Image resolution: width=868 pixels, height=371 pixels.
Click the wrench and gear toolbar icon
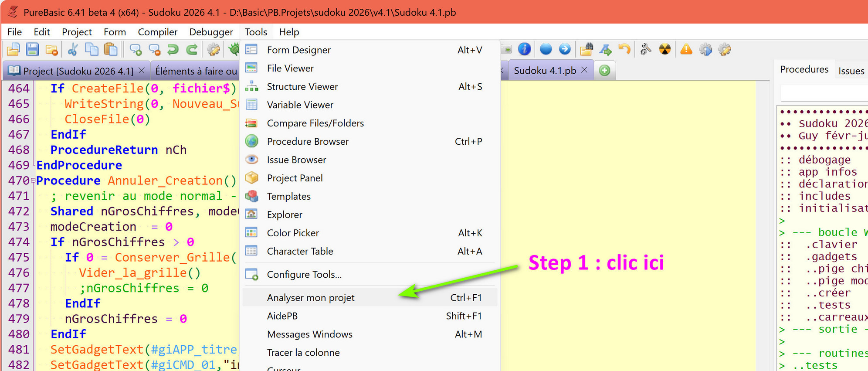point(646,49)
